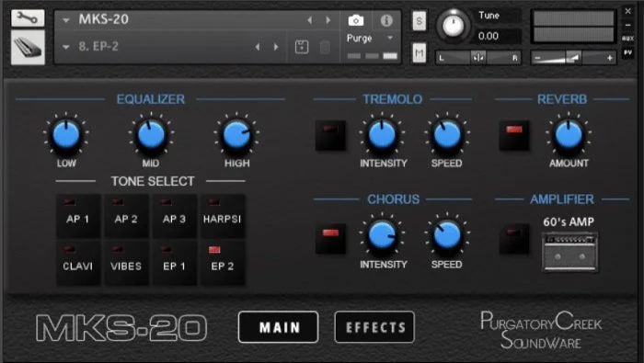644x363 pixels.
Task: Mute the instrument with M button
Action: click(x=419, y=53)
